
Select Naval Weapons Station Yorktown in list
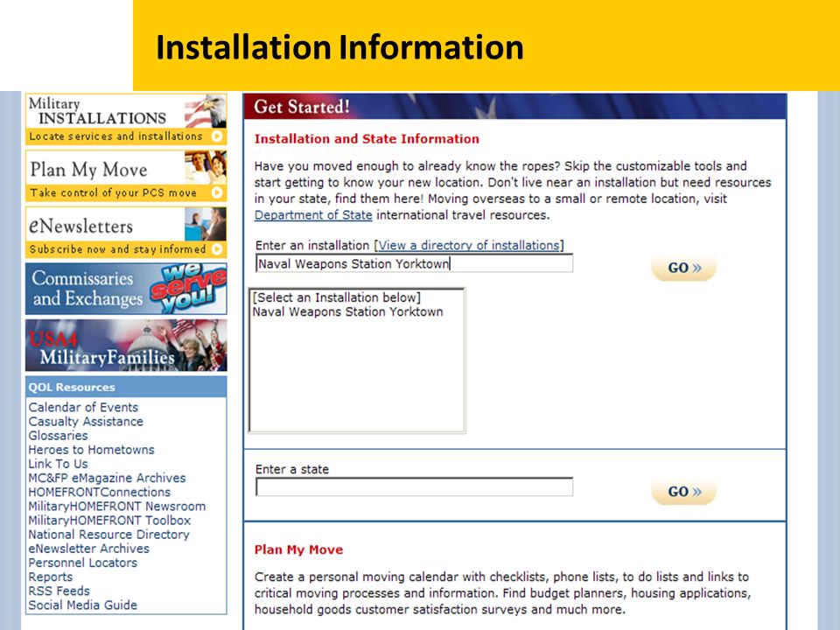(347, 311)
